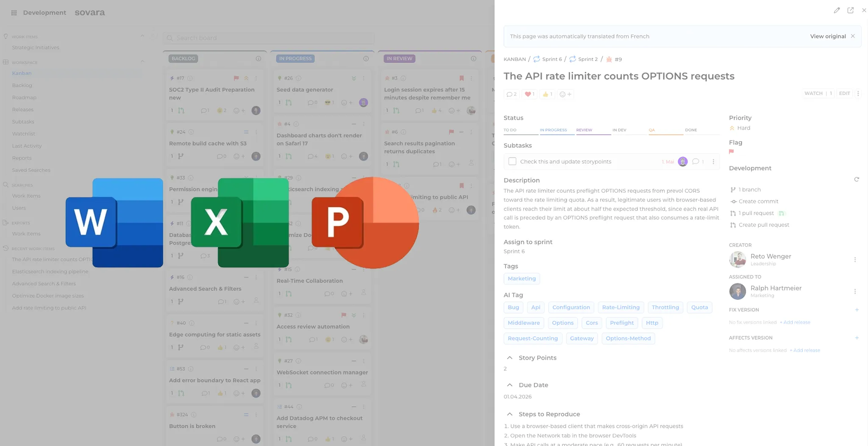
Task: Click Create commit
Action: pyautogui.click(x=758, y=202)
